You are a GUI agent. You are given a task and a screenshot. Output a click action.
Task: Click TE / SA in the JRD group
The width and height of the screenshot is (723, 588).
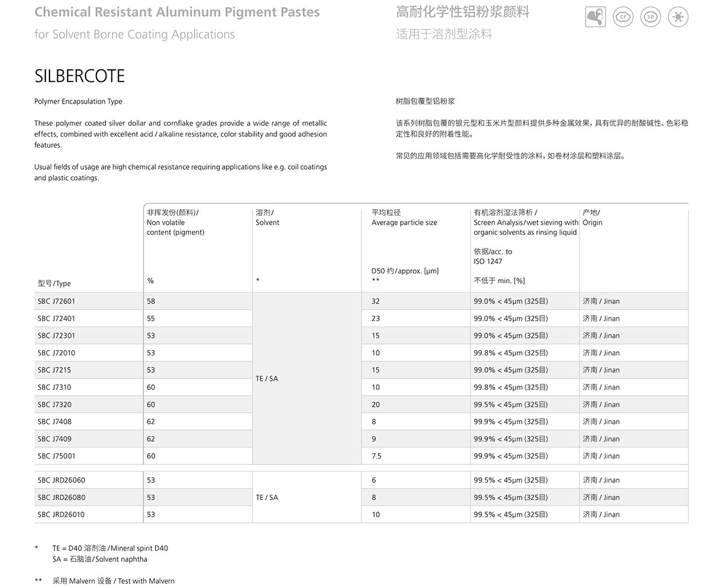click(x=267, y=498)
